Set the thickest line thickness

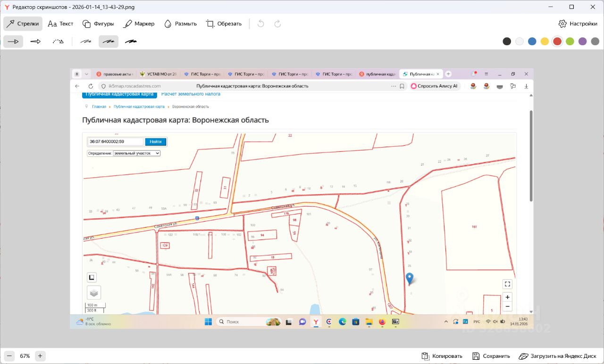click(131, 41)
